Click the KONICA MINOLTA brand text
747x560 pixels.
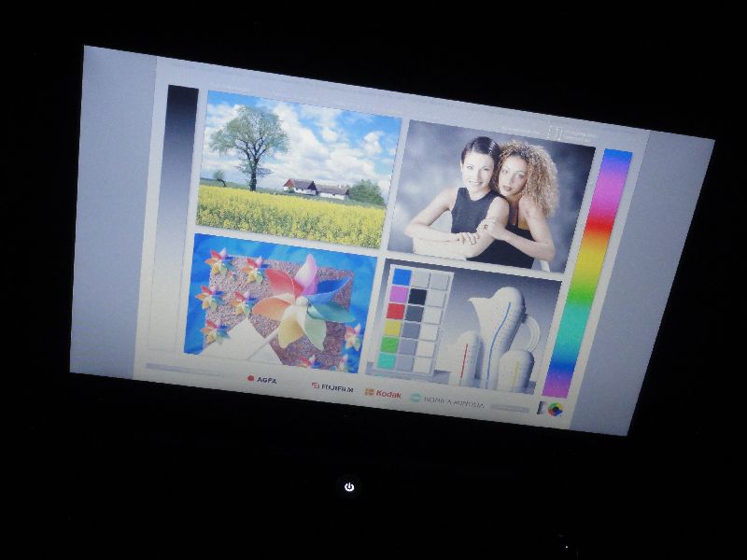454,402
